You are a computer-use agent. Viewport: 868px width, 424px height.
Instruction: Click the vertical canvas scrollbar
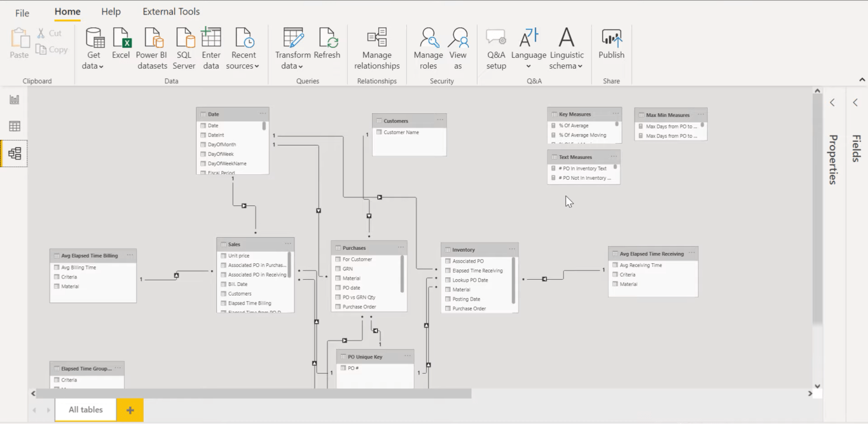[x=817, y=210]
